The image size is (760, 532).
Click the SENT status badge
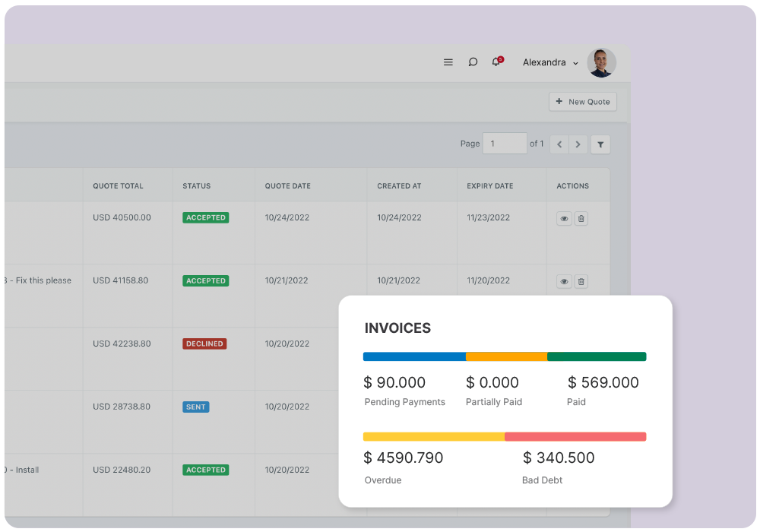[x=196, y=407]
